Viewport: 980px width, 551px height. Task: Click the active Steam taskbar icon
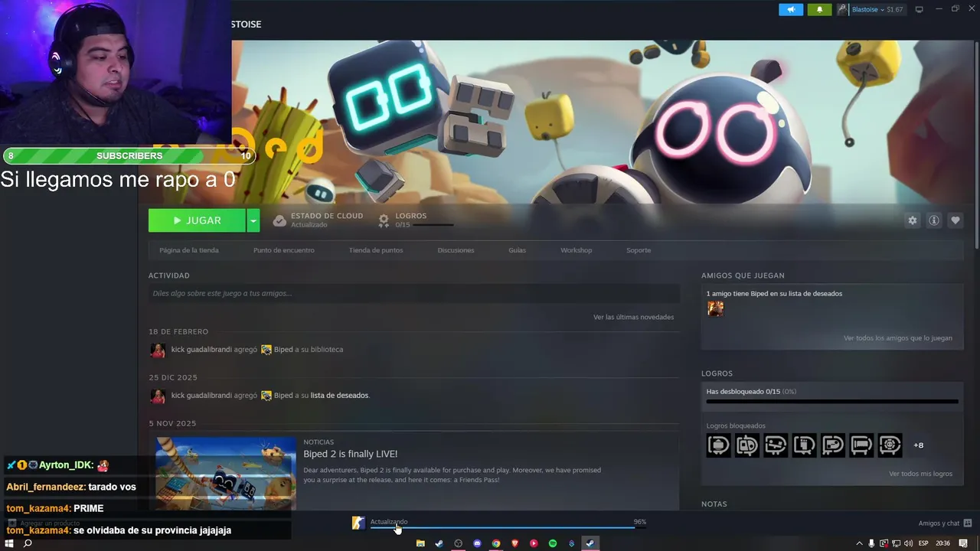tap(590, 543)
